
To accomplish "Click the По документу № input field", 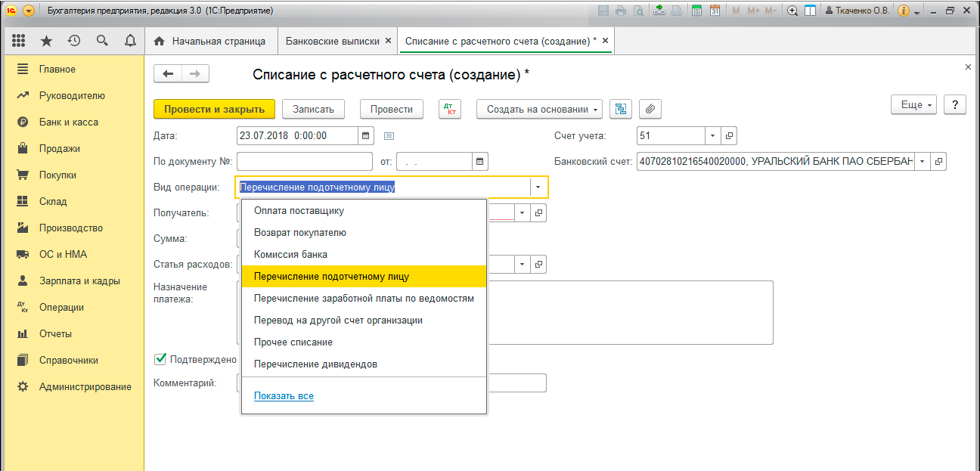I will [x=304, y=162].
